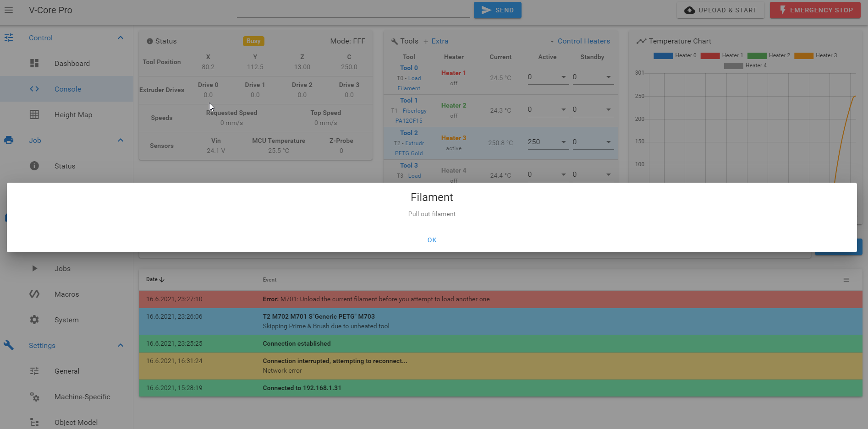Toggle Heater 0 blue legend swatch

(663, 56)
